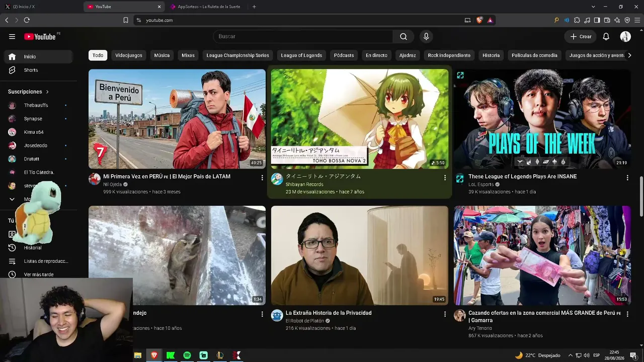Play the Bienvenido a Perú video thumbnail
Viewport: 644px width, 362px height.
pos(177,119)
